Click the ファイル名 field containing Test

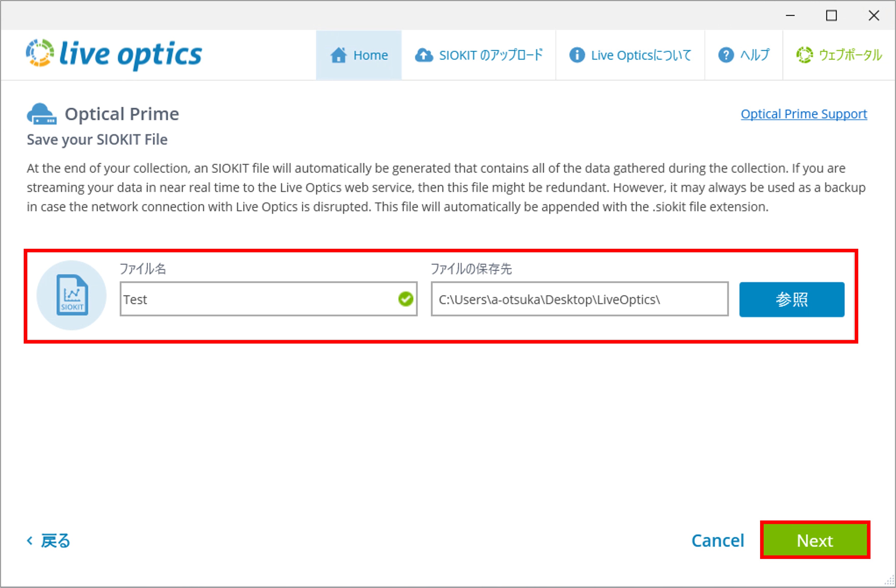click(x=269, y=299)
